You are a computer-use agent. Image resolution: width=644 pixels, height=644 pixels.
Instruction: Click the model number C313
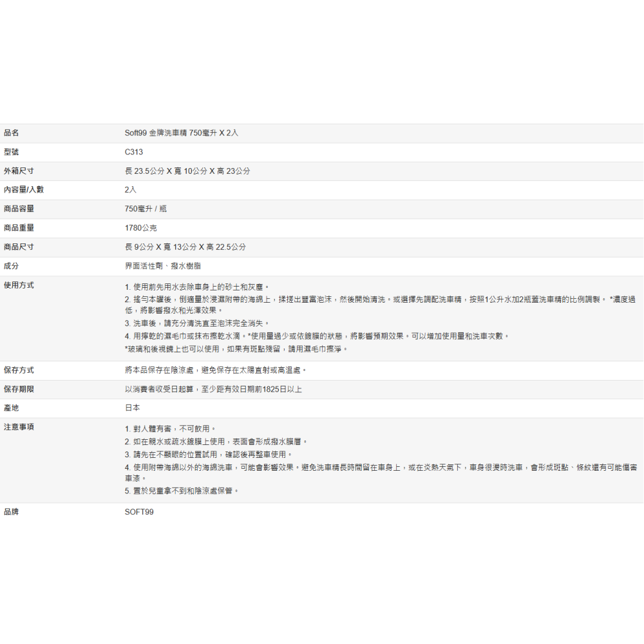pyautogui.click(x=134, y=153)
